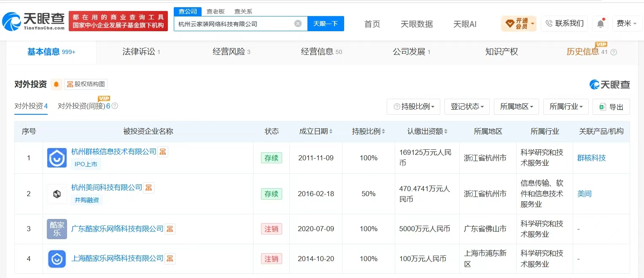Open the 群核科技 related product link

click(591, 158)
